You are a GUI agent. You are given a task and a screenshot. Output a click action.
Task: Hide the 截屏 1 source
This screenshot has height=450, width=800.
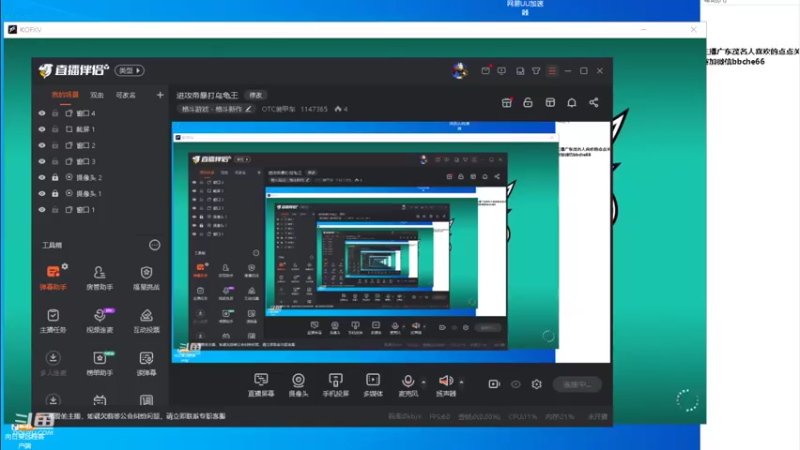[42, 130]
